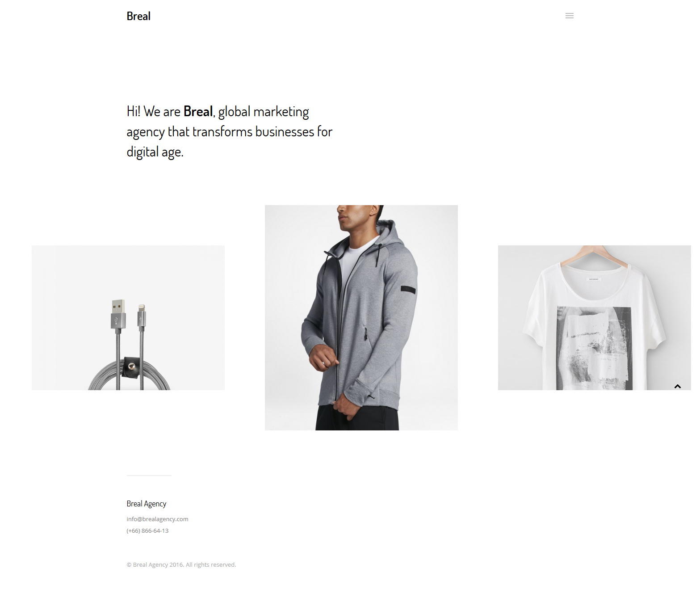Click the scroll-to-top arrow icon
The width and height of the screenshot is (700, 615).
coord(677,386)
